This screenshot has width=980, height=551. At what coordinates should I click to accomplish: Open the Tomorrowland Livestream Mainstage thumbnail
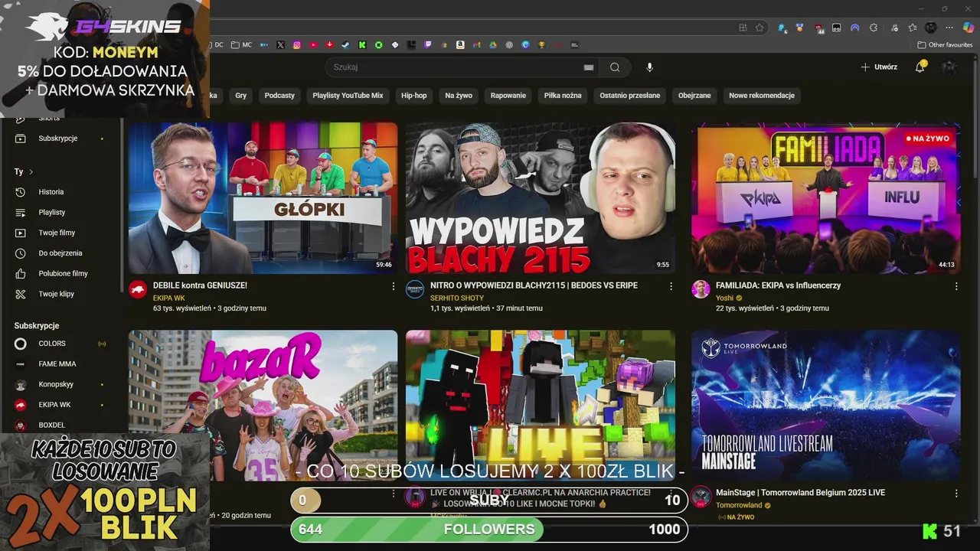click(x=826, y=406)
